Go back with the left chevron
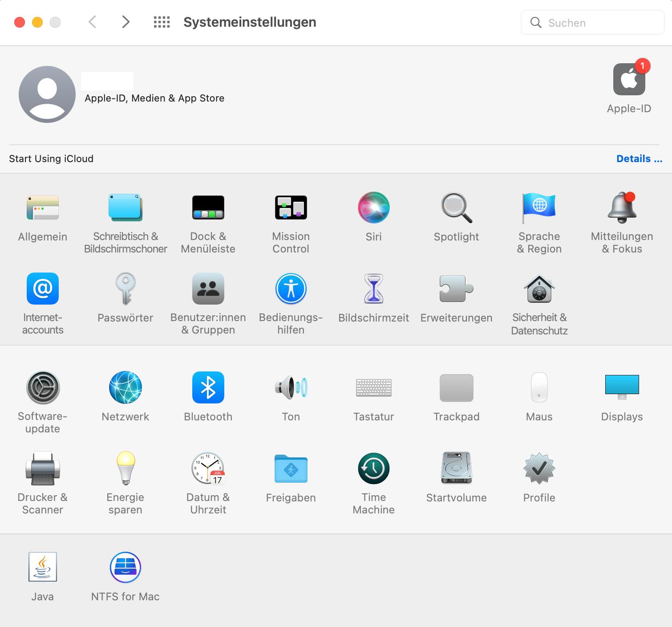 point(93,22)
